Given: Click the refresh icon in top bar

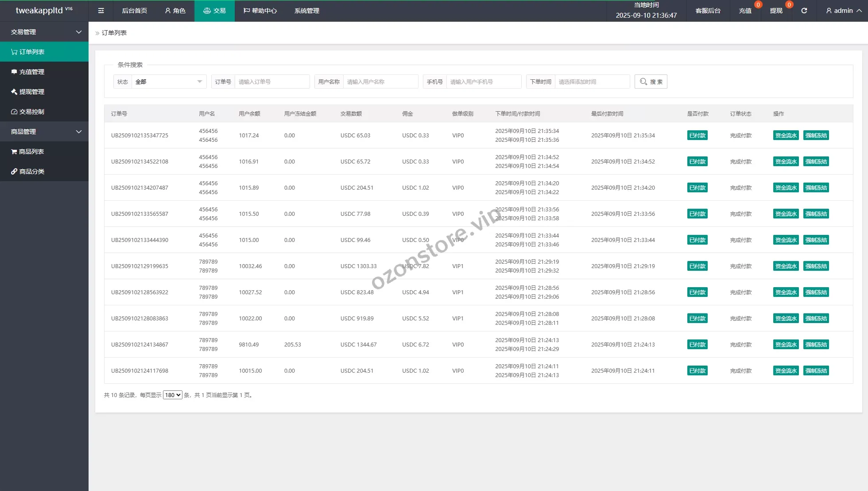Looking at the screenshot, I should tap(804, 11).
